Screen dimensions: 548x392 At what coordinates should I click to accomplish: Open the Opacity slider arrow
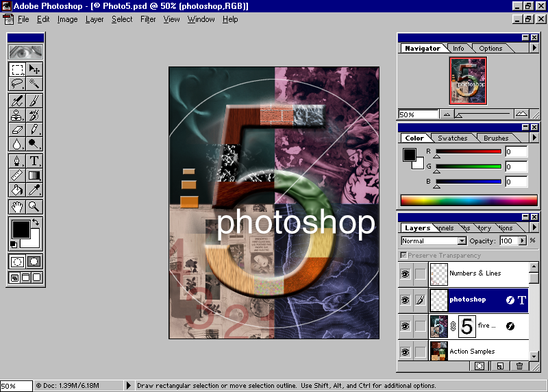[x=522, y=241]
